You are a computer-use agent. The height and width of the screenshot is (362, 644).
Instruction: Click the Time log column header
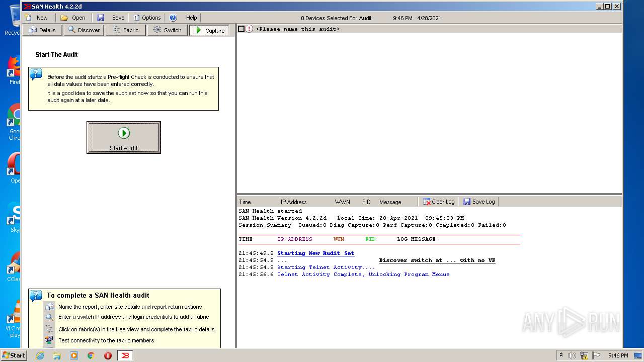pyautogui.click(x=245, y=202)
